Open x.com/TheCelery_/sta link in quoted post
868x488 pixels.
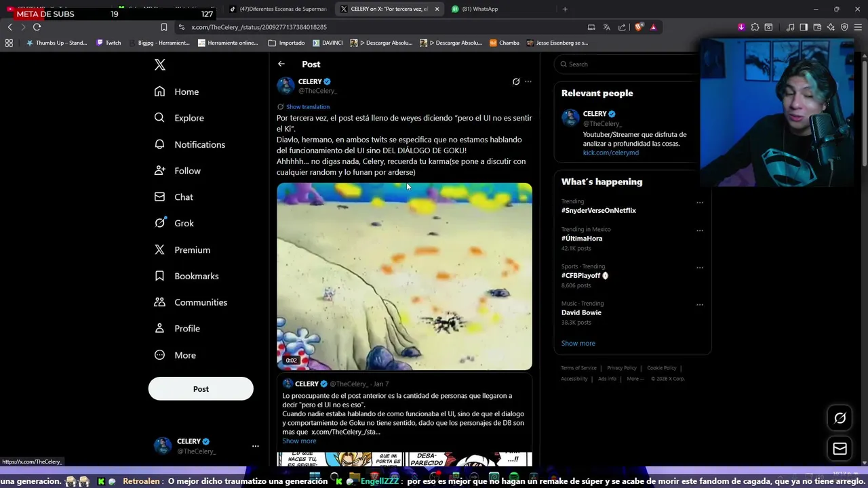(346, 432)
